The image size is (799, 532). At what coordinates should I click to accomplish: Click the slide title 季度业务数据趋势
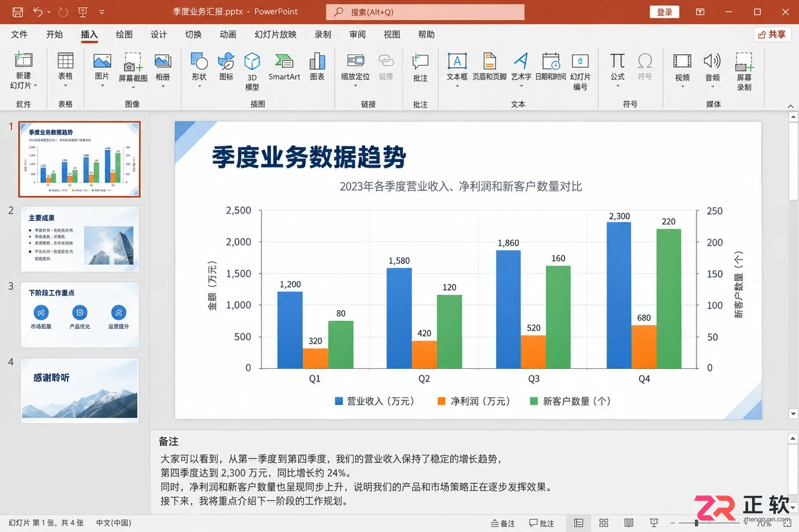click(308, 157)
